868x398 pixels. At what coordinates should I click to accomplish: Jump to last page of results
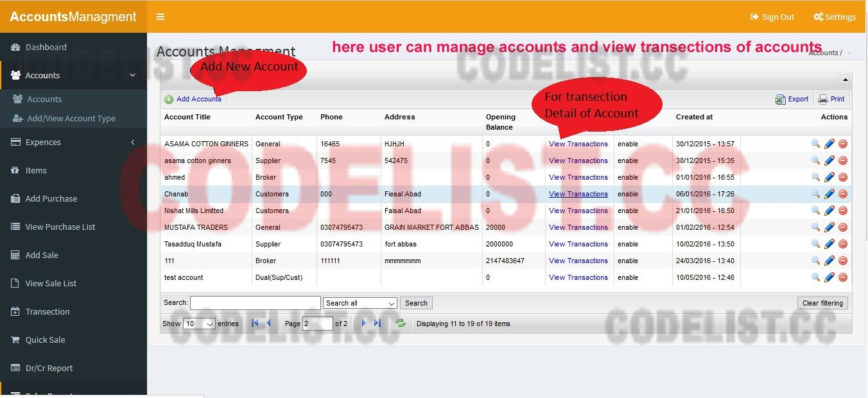378,324
